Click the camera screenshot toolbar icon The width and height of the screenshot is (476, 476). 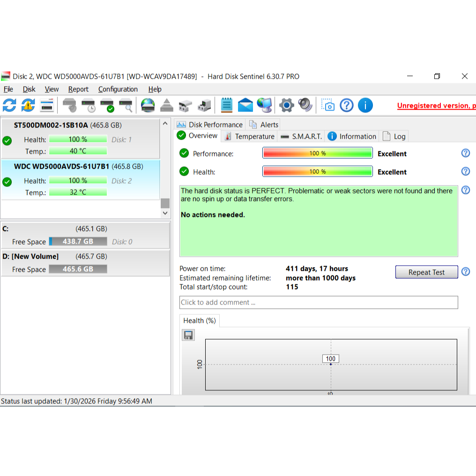328,105
